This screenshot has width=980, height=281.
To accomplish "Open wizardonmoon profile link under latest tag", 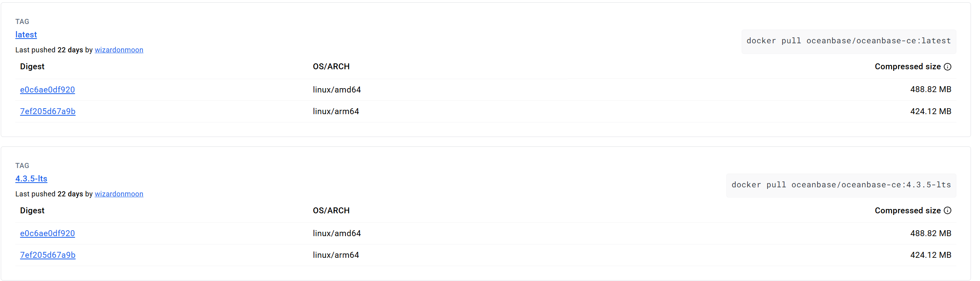I will (x=119, y=50).
